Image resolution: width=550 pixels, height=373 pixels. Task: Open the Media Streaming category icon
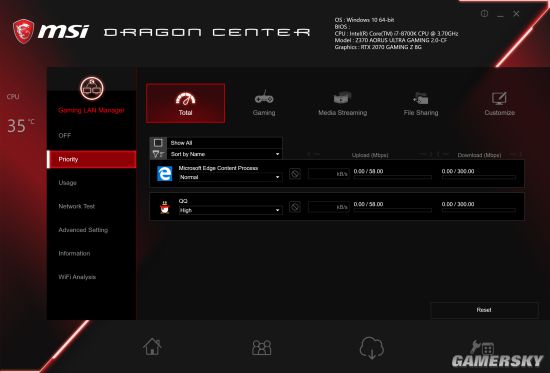[x=342, y=98]
